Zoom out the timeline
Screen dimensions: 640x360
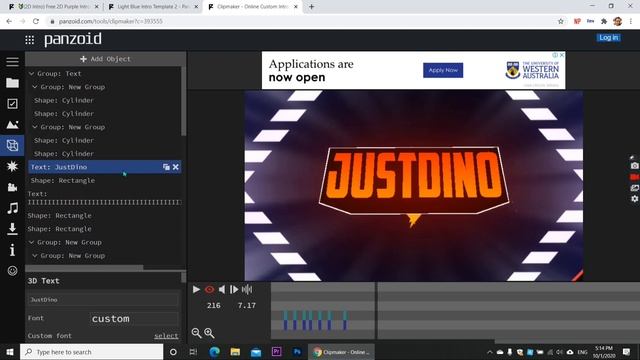click(x=196, y=333)
